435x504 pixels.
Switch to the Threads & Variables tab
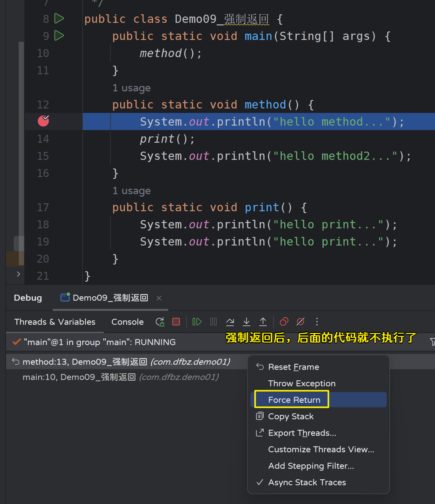click(x=55, y=322)
